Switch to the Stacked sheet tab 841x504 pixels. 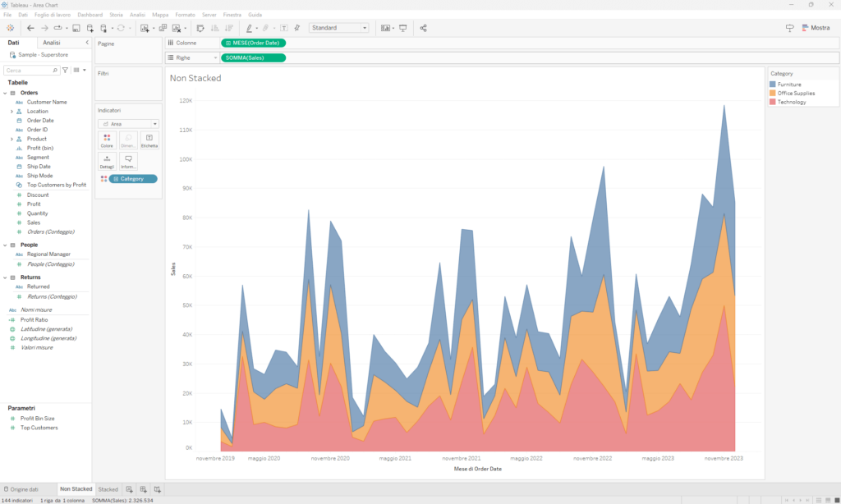click(x=108, y=489)
